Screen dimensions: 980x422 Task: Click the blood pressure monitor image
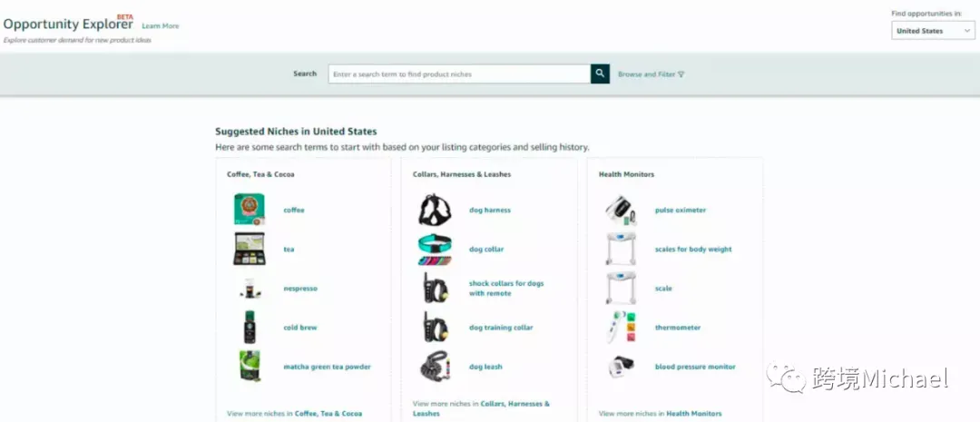(621, 367)
